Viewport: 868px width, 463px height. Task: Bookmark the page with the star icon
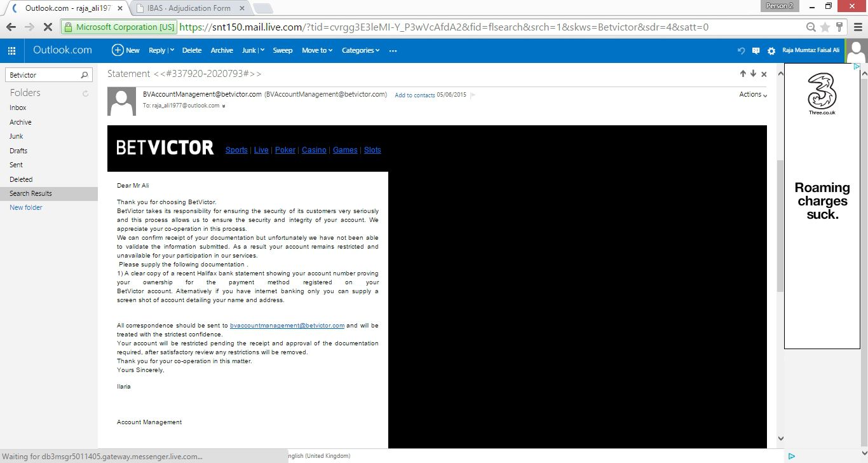coord(825,27)
